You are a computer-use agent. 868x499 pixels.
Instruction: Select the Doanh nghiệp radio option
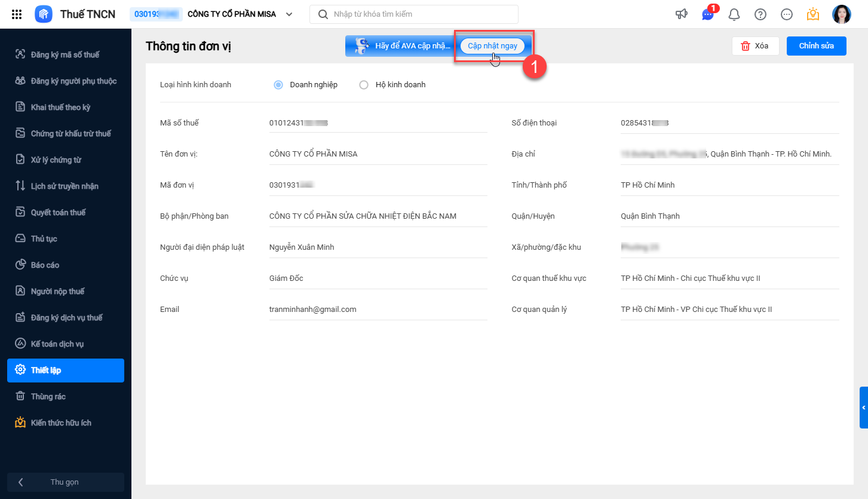click(x=278, y=85)
